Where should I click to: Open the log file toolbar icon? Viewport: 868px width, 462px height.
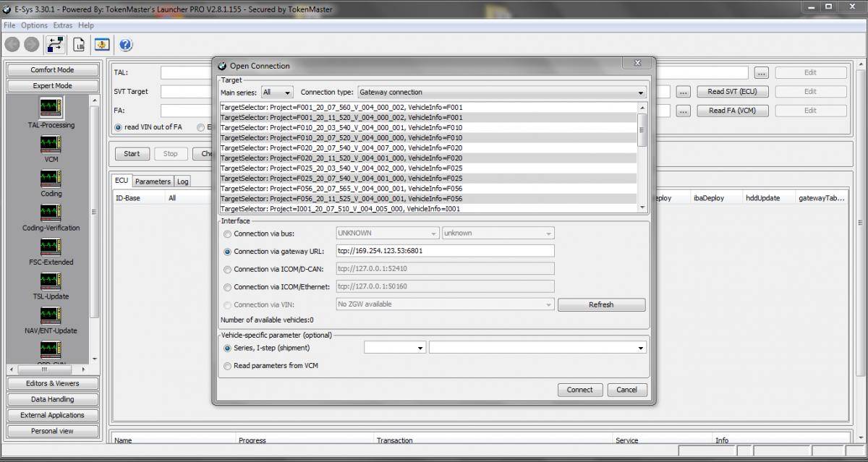[79, 45]
